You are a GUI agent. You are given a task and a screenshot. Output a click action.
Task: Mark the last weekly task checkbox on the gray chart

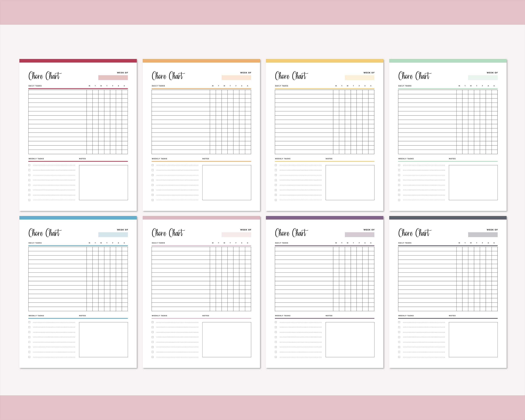click(x=399, y=357)
